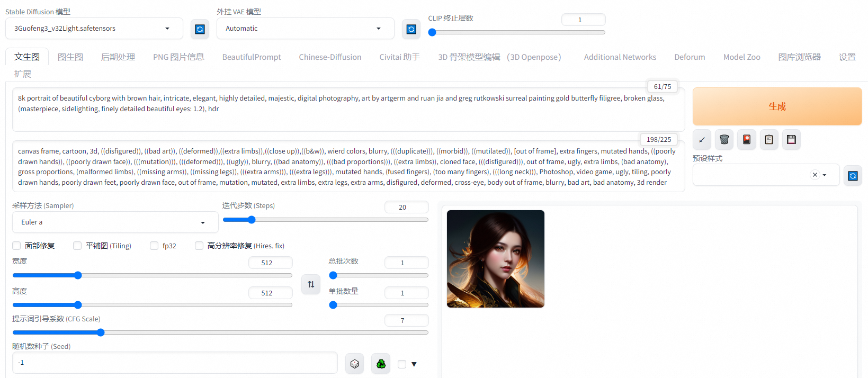Click the green recycle icon to reuse seed
The image size is (868, 378).
[x=381, y=364]
